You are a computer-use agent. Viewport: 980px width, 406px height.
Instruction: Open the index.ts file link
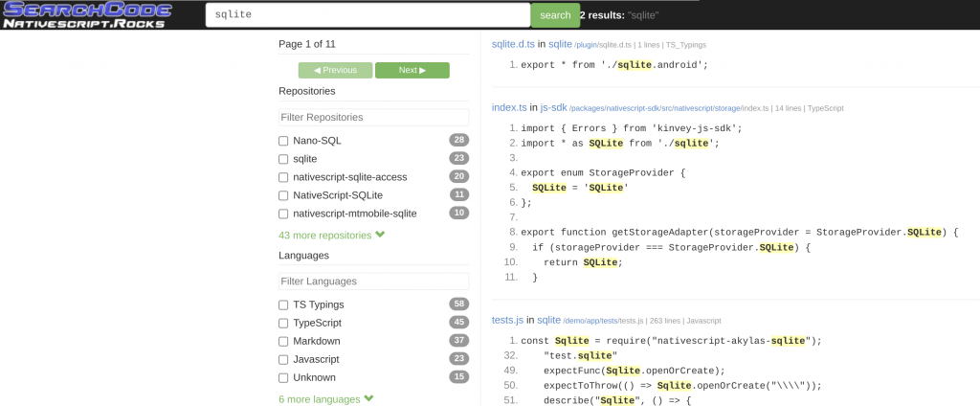click(509, 107)
